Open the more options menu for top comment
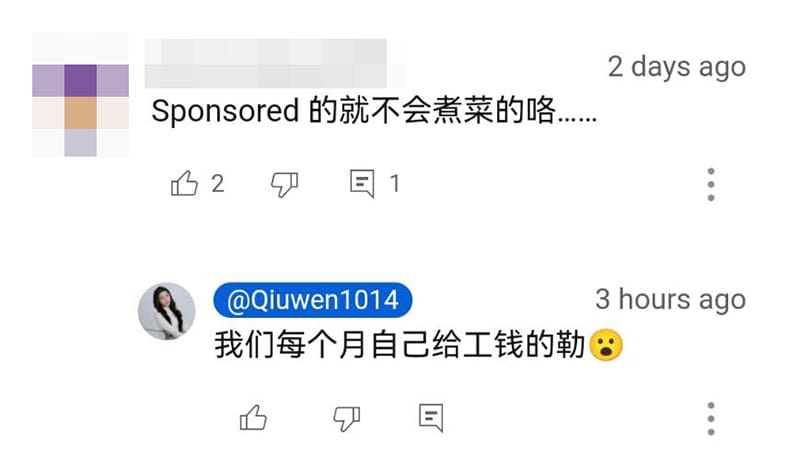Image resolution: width=800 pixels, height=469 pixels. click(x=711, y=184)
